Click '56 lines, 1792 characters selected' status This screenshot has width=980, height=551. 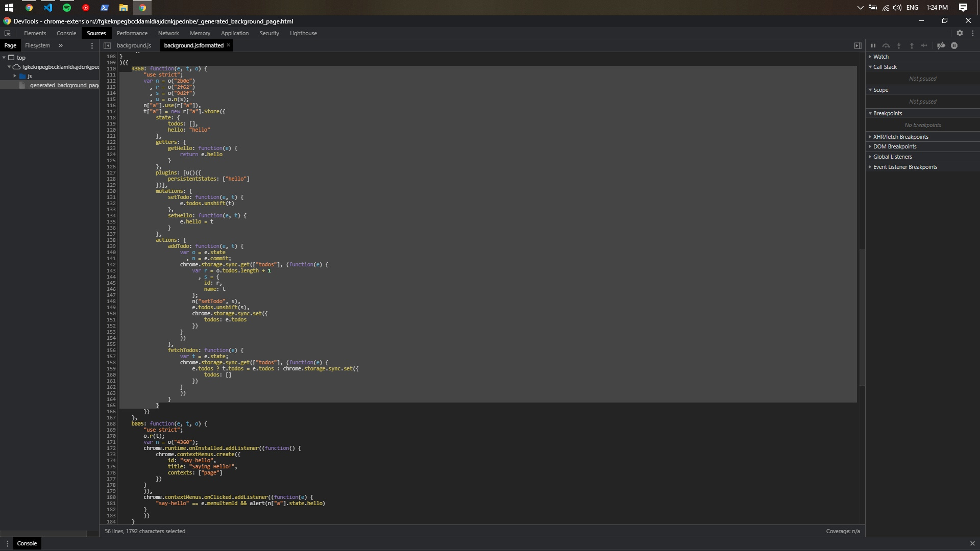tap(145, 531)
